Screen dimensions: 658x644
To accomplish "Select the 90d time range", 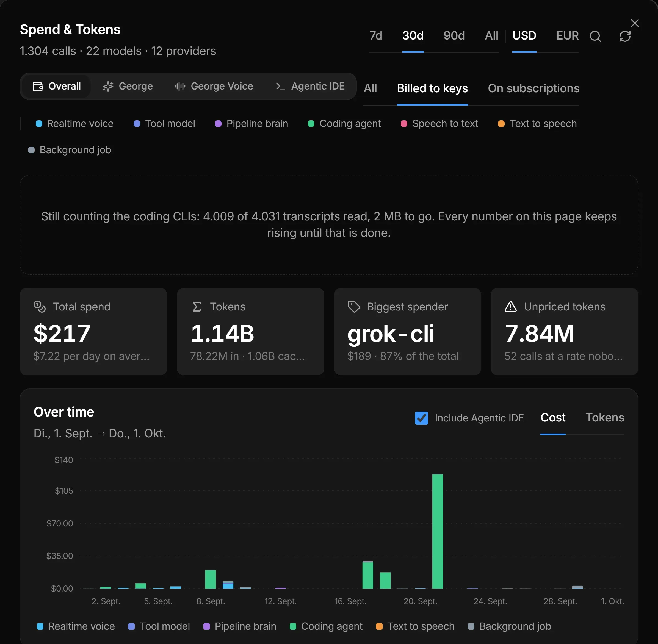I will click(454, 35).
